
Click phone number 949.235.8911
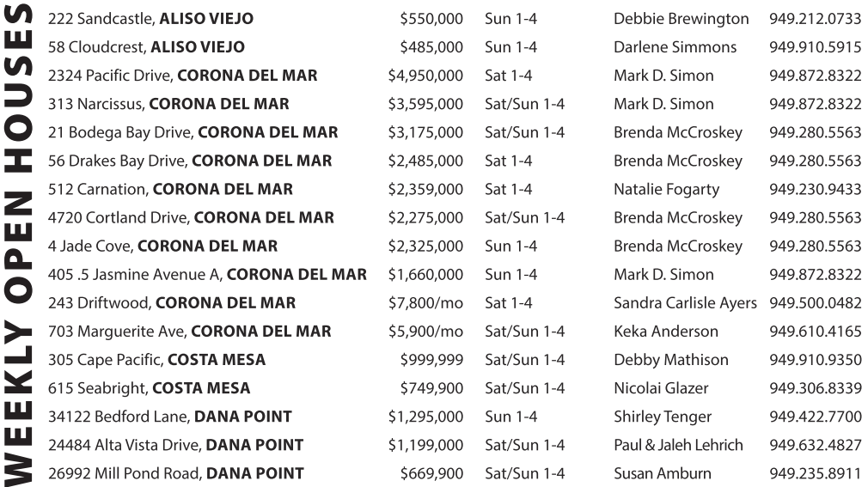coord(815,473)
